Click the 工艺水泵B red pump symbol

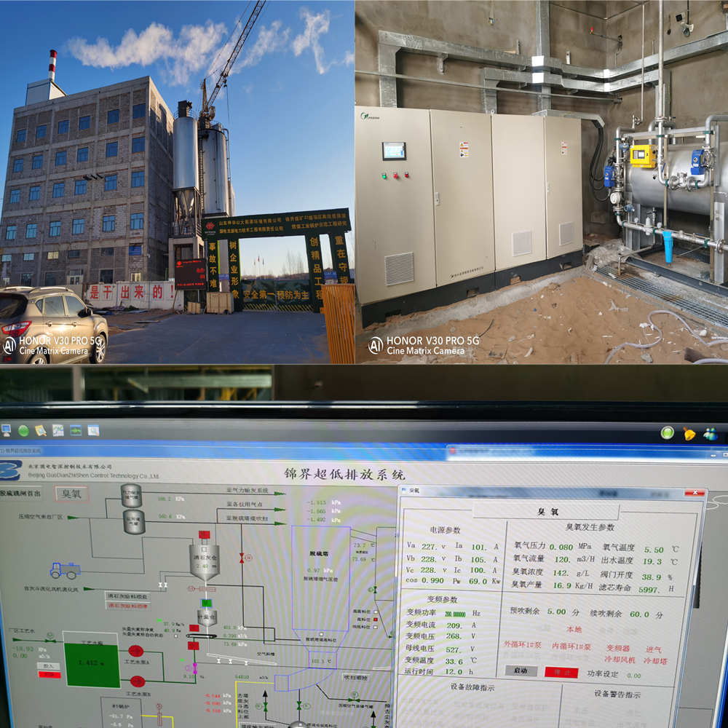point(138,681)
